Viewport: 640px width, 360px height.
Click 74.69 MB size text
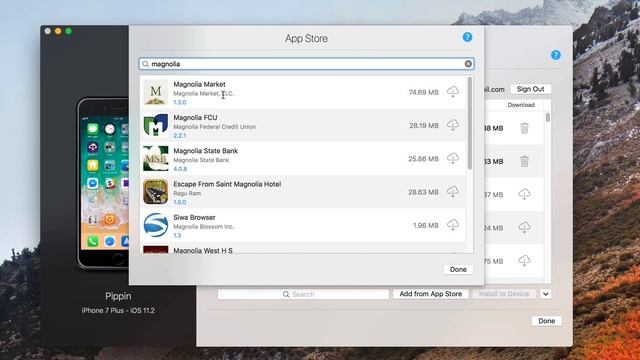point(423,92)
